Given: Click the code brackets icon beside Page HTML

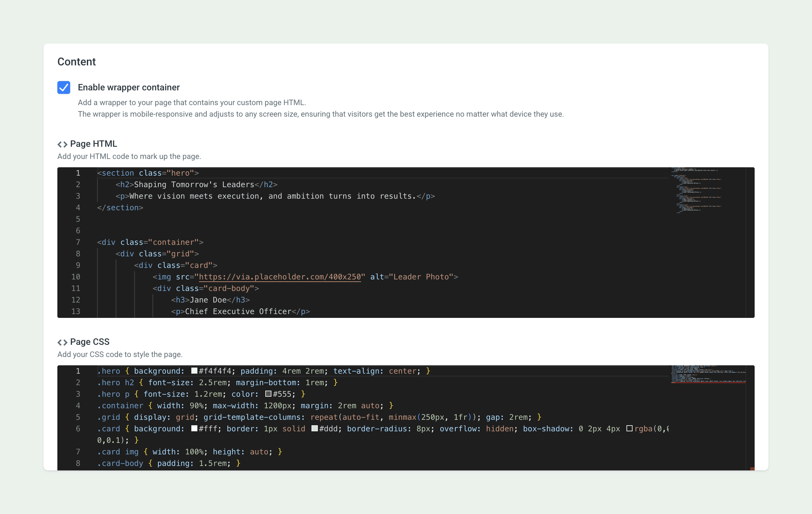Looking at the screenshot, I should tap(62, 144).
